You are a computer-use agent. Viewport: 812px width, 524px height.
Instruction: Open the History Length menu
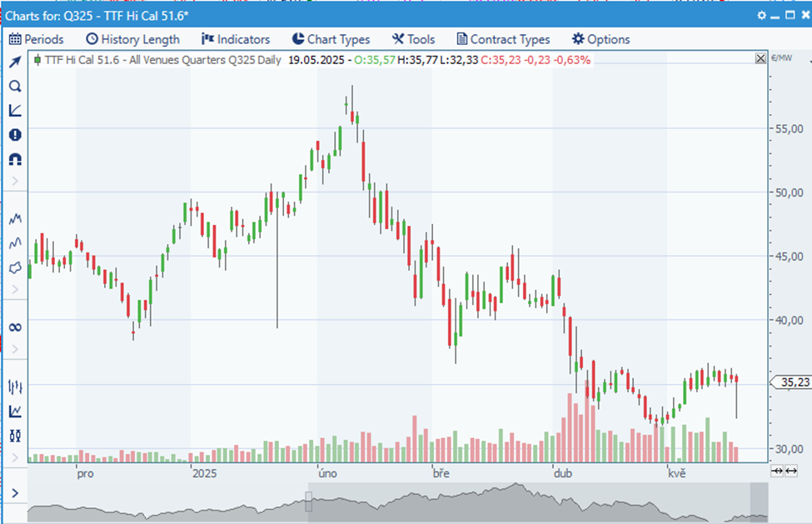click(x=132, y=39)
